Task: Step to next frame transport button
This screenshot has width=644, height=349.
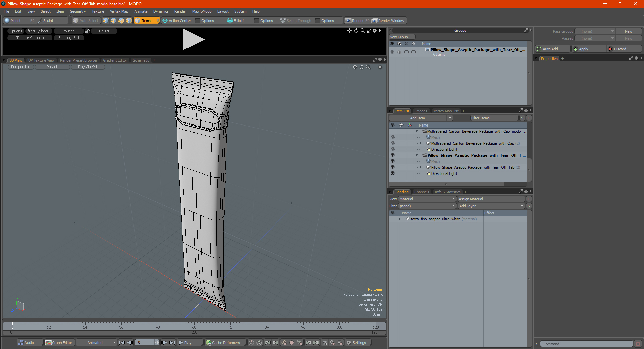Action: pyautogui.click(x=164, y=343)
